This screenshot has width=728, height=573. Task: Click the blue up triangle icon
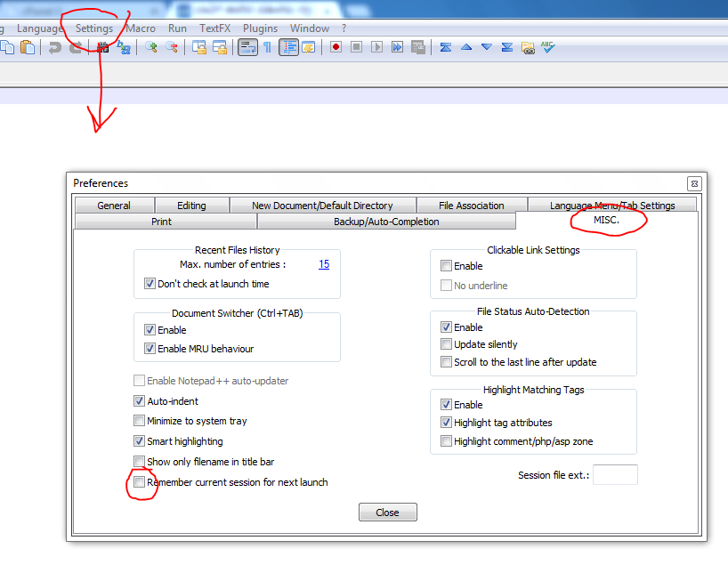pyautogui.click(x=466, y=47)
